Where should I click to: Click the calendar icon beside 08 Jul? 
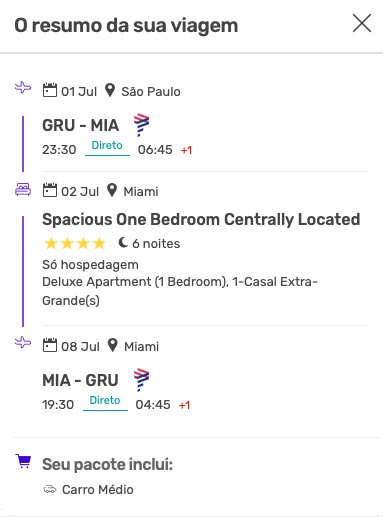pos(50,345)
